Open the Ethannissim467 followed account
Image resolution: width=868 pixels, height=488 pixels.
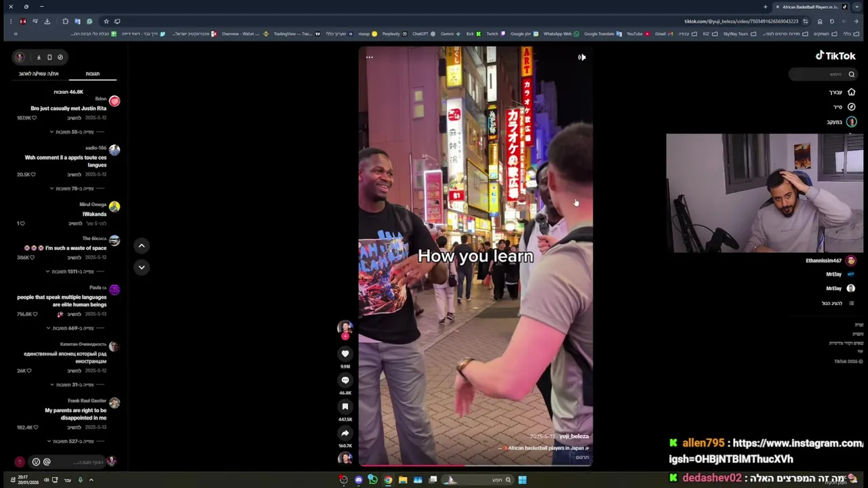830,260
